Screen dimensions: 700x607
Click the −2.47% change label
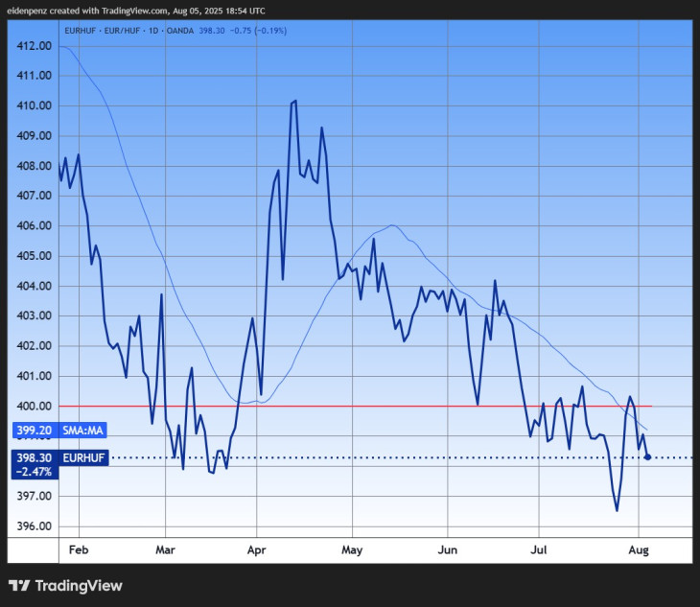tap(35, 472)
